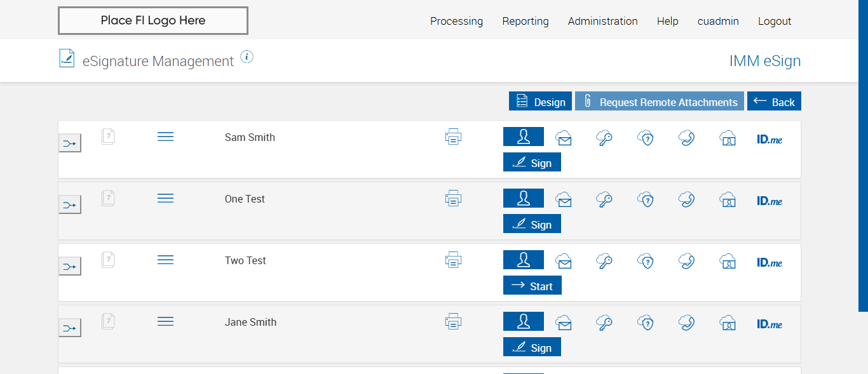Screen dimensions: 868x374
Task: Expand the hamburger lines for One Test
Action: [x=165, y=198]
